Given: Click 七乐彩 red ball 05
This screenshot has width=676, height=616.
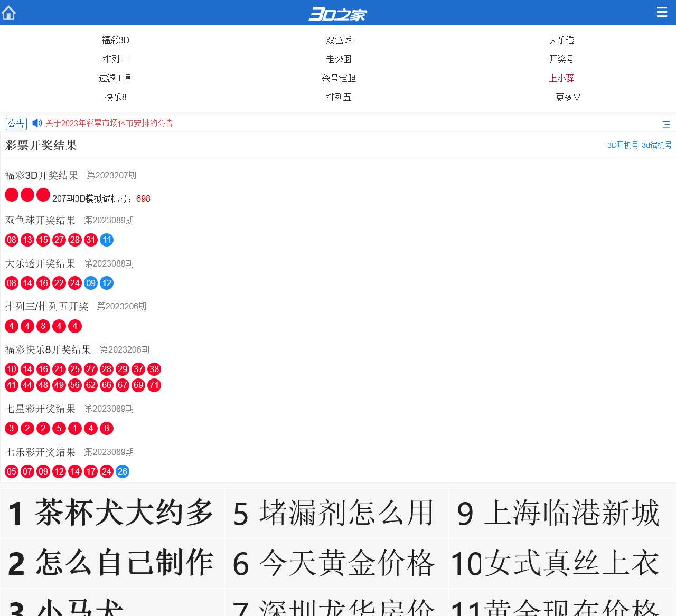Looking at the screenshot, I should pyautogui.click(x=12, y=472).
